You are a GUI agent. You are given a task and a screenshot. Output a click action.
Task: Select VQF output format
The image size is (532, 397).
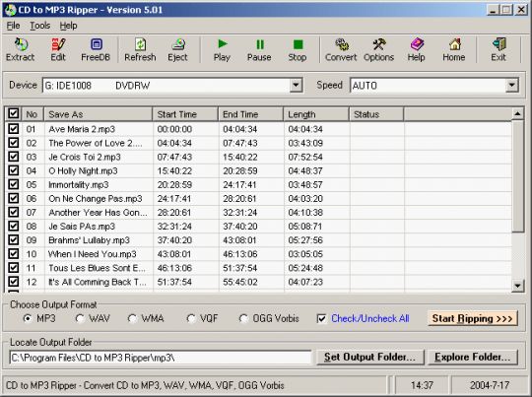(191, 318)
